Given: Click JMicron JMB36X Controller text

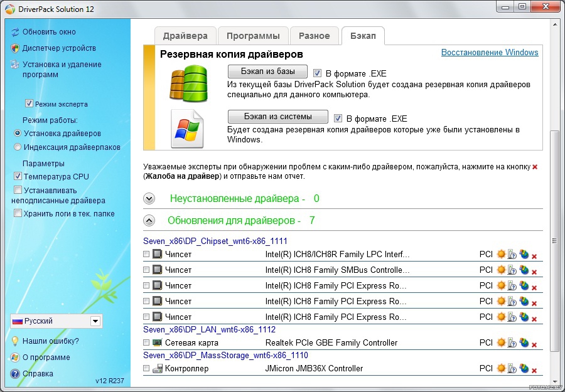Looking at the screenshot, I should pos(315,368).
